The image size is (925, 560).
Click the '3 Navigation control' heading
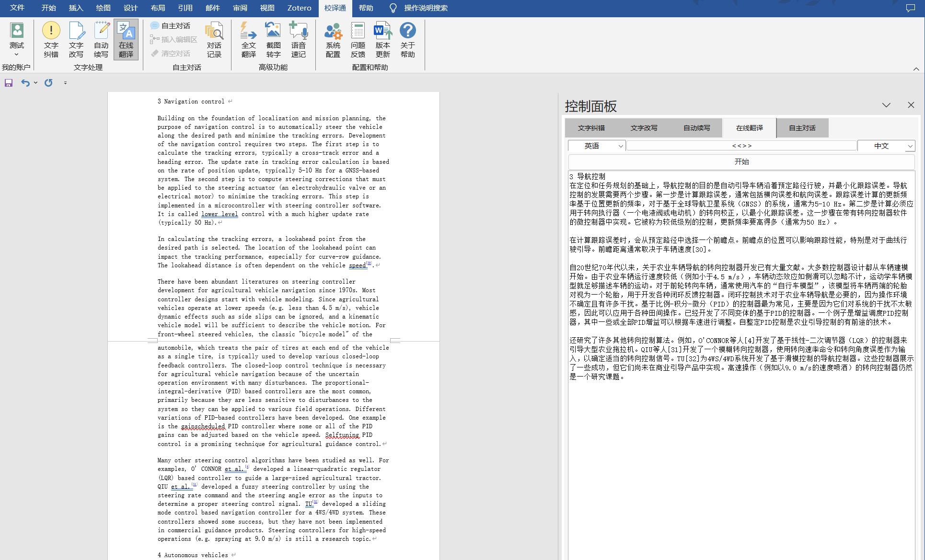point(191,102)
